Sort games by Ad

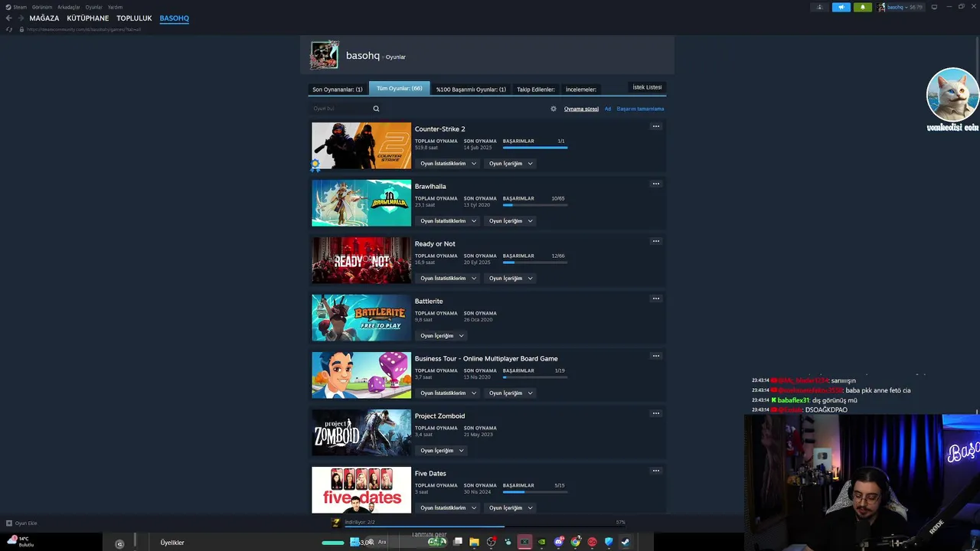coord(608,109)
